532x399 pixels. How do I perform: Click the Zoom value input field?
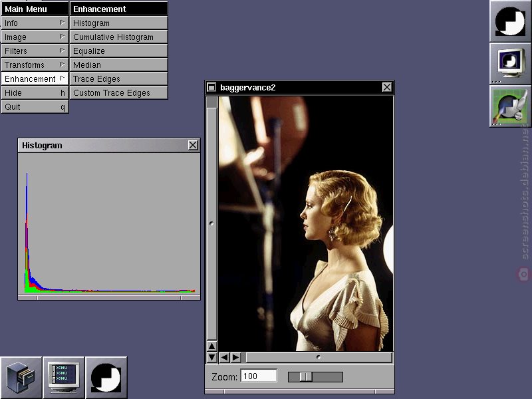click(x=259, y=376)
